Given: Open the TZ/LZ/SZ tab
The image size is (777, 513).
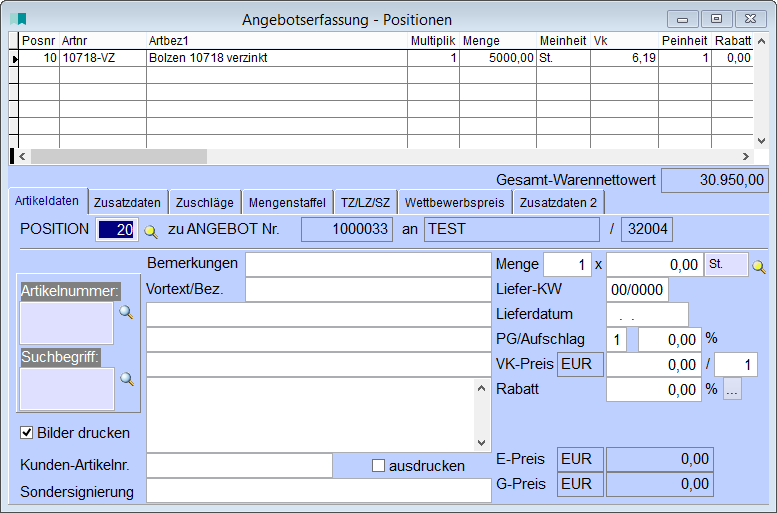Looking at the screenshot, I should pos(366,202).
